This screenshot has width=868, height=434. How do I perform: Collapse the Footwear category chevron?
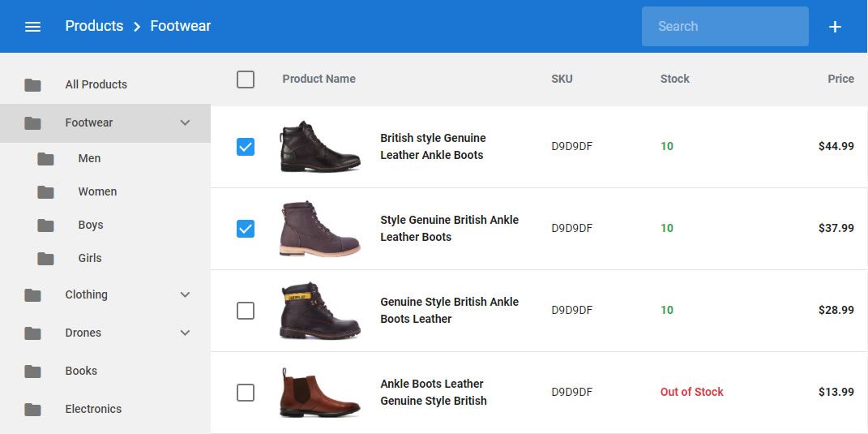[185, 122]
